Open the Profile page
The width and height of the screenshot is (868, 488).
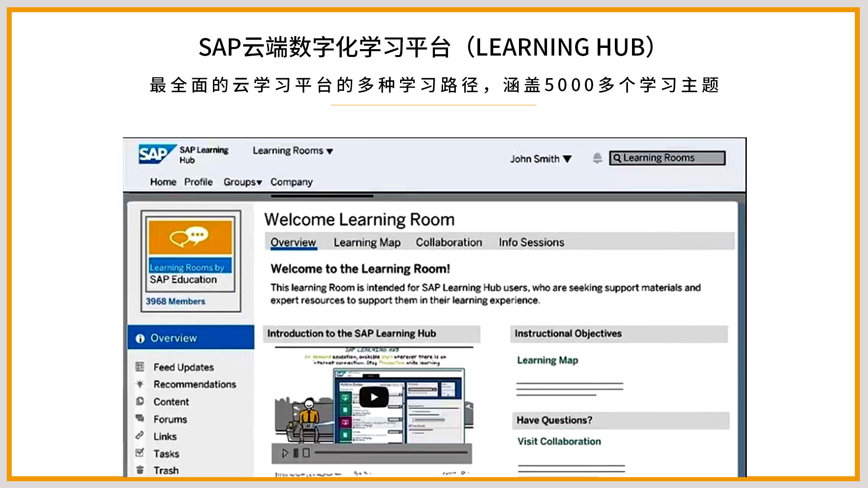(x=198, y=182)
